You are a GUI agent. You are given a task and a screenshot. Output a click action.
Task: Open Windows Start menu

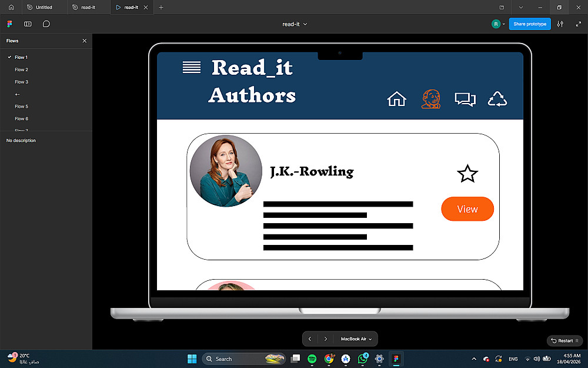[x=192, y=359]
